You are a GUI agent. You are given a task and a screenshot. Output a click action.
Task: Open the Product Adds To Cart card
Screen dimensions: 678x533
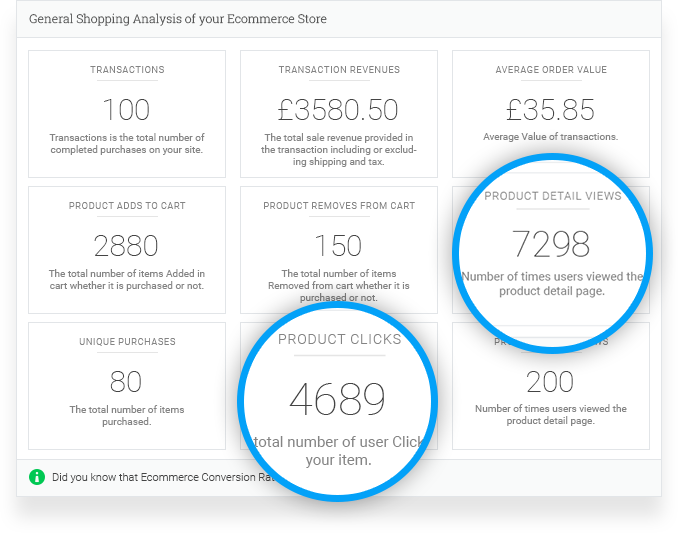coord(127,250)
